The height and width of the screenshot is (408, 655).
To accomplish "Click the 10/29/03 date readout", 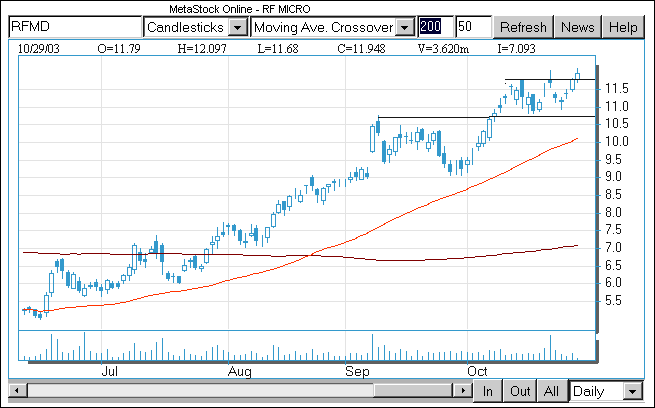I will pyautogui.click(x=38, y=49).
